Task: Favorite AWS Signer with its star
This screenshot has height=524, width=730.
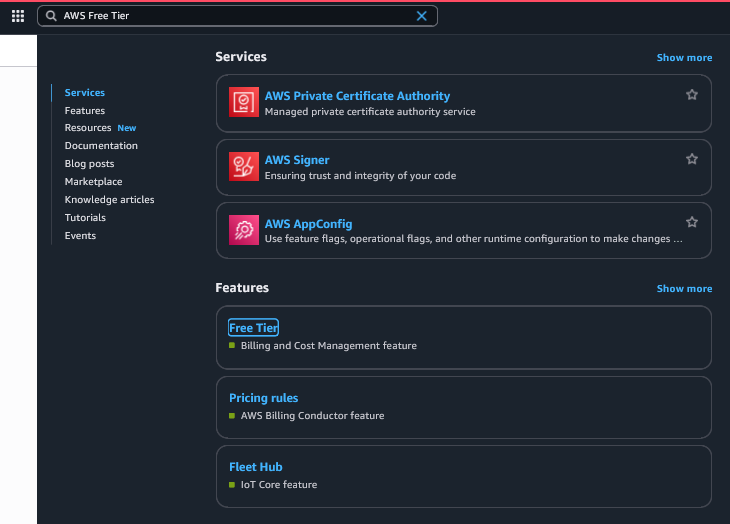Action: pos(692,159)
